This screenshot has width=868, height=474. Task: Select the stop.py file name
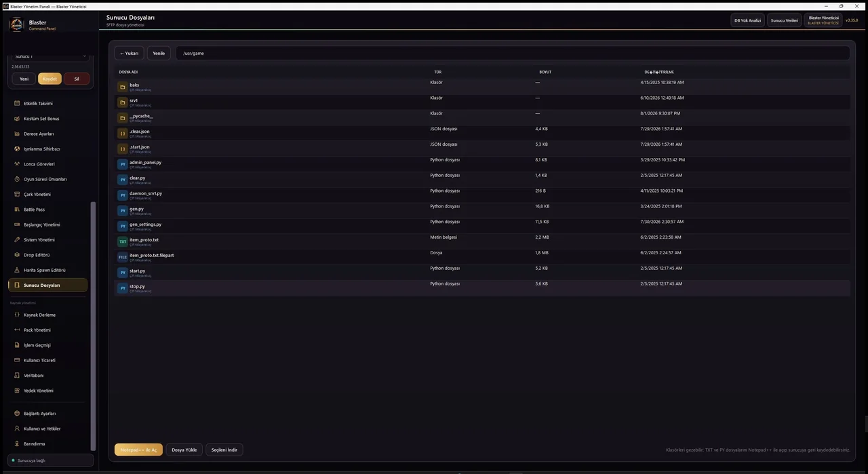(137, 286)
